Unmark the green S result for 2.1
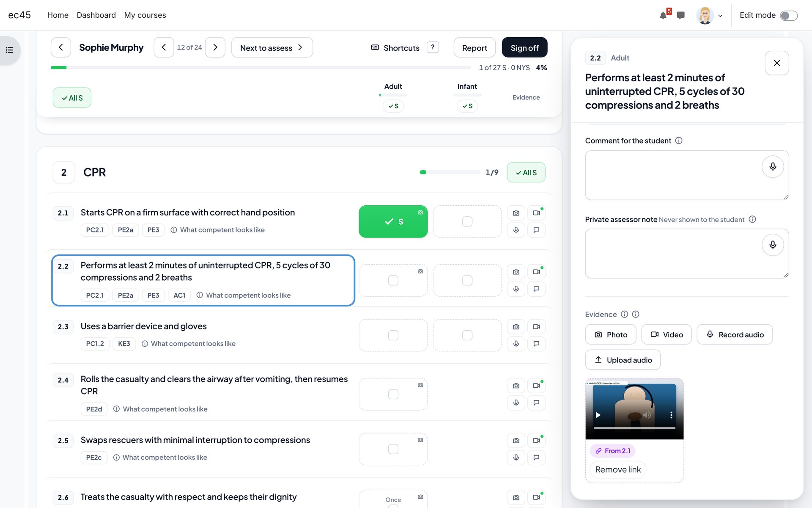812x508 pixels. [393, 221]
